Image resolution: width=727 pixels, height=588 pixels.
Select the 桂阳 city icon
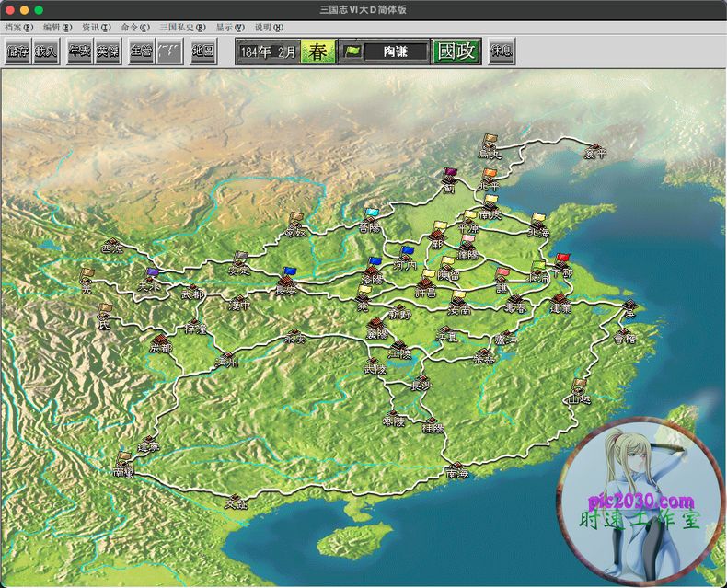click(433, 425)
